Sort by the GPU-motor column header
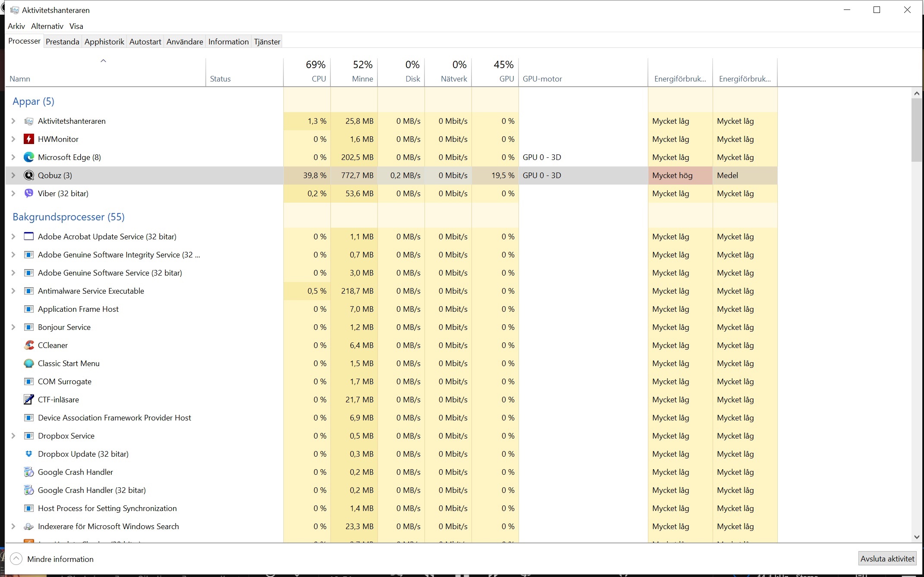924x577 pixels. click(583, 72)
